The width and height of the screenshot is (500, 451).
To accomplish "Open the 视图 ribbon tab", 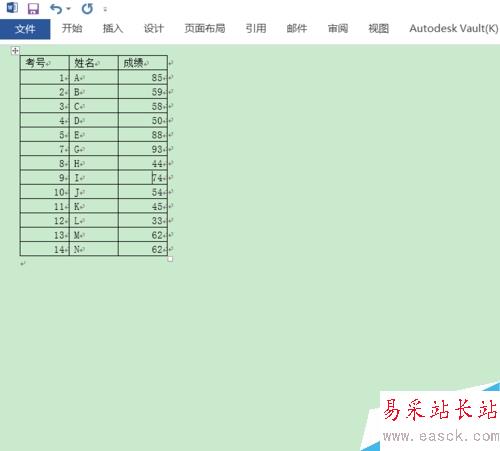I will coord(378,29).
